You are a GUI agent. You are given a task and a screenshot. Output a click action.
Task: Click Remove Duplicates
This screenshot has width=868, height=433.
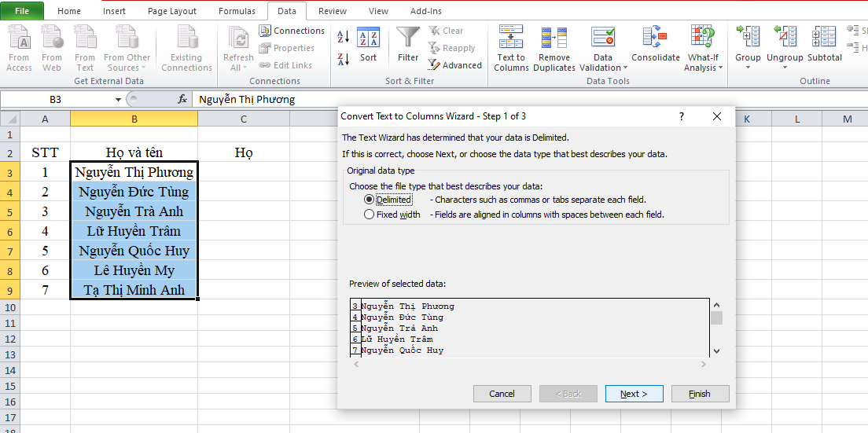pos(554,48)
